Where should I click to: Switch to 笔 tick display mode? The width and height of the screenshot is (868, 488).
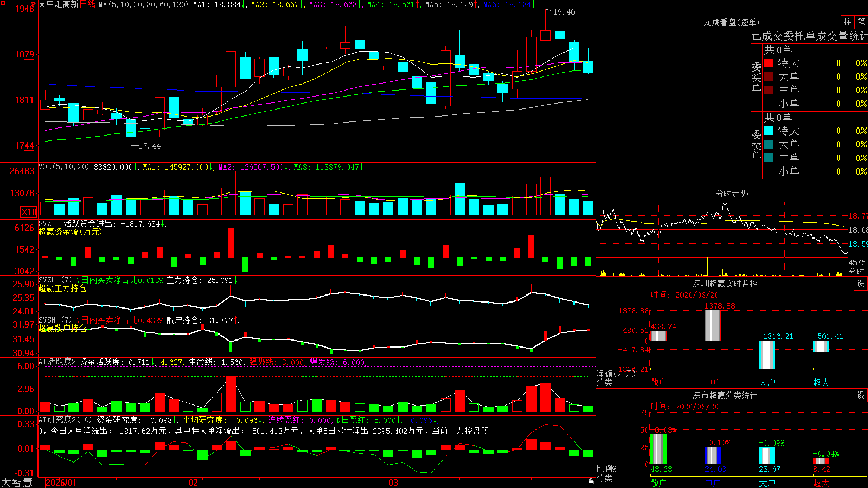861,22
